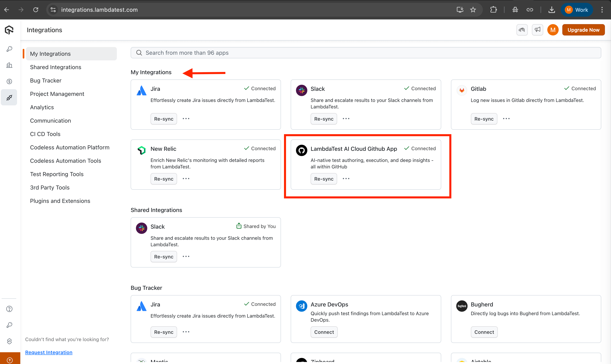Open the help question mark icon

pos(9,309)
